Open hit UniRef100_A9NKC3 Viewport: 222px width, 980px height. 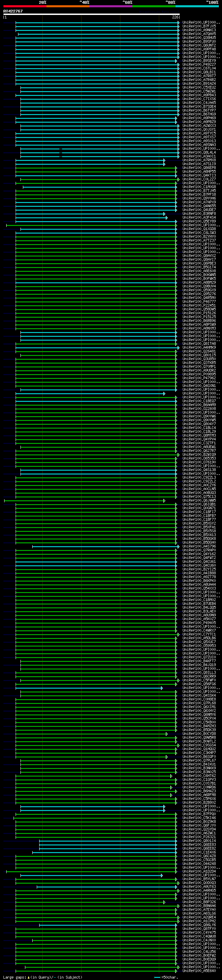[x=199, y=31]
